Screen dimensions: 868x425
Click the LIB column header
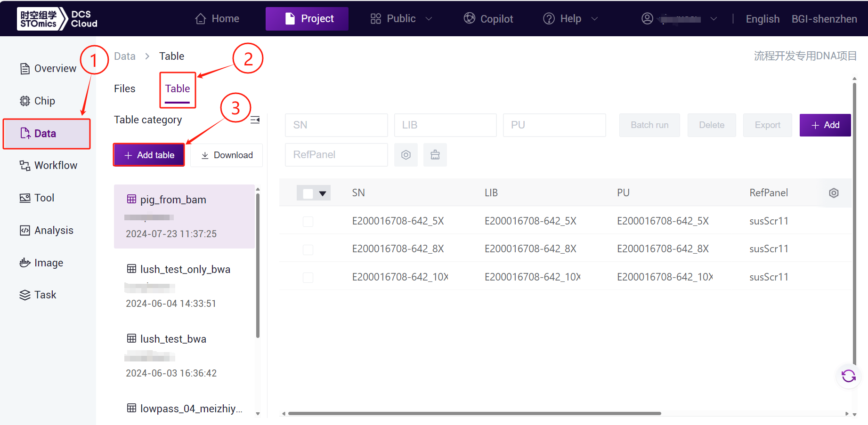[x=491, y=193]
